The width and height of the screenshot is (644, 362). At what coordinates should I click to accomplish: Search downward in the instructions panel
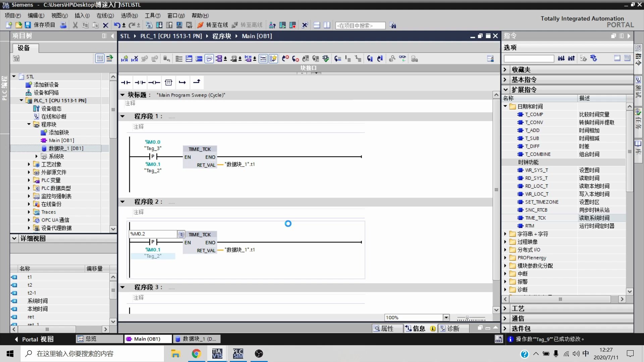(x=561, y=58)
